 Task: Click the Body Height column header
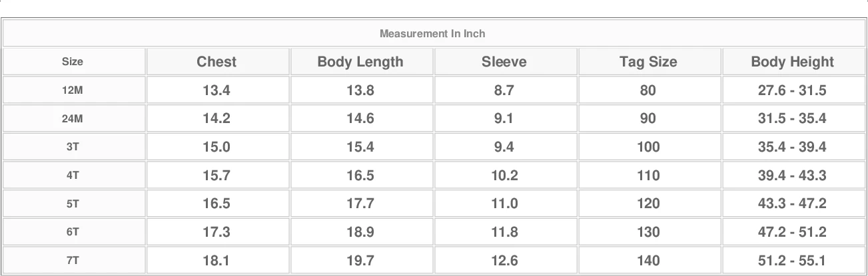[793, 62]
